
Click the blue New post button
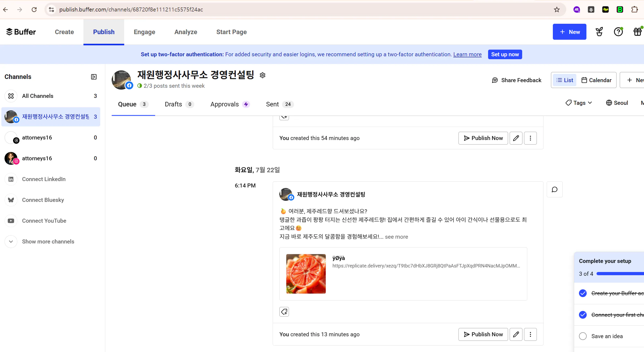tap(569, 32)
